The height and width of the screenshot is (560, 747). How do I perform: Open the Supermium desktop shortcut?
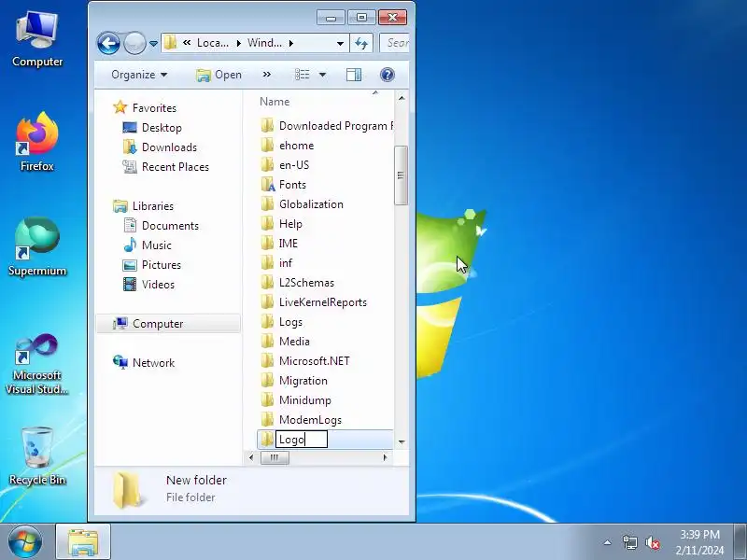click(37, 246)
